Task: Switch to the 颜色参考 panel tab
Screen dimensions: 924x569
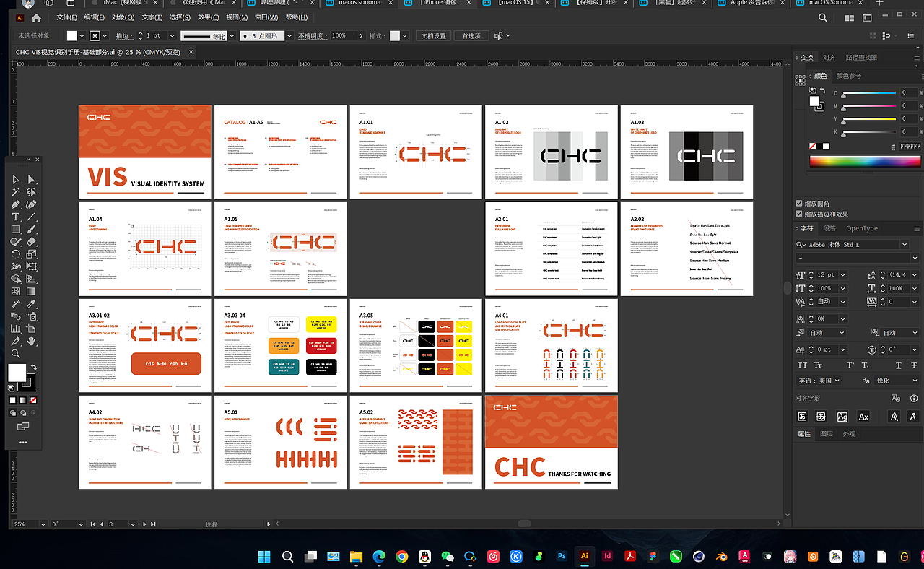Action: (849, 76)
